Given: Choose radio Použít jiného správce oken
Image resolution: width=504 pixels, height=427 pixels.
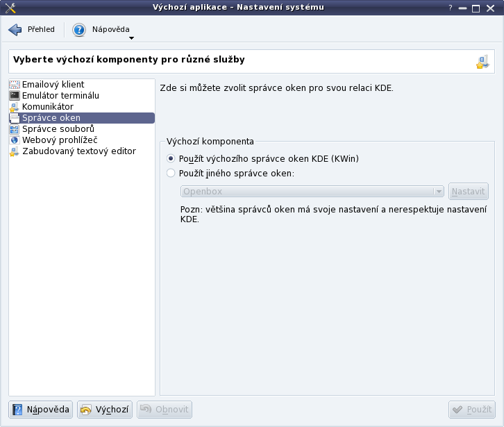Looking at the screenshot, I should pyautogui.click(x=171, y=174).
